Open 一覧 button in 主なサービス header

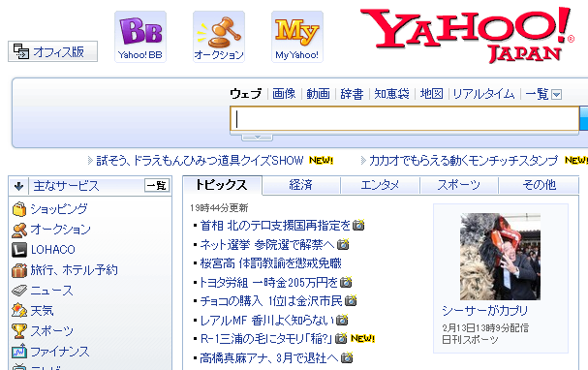point(157,186)
